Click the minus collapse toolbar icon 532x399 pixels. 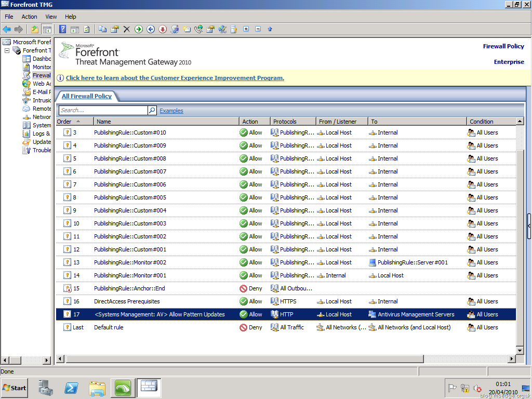tap(258, 29)
